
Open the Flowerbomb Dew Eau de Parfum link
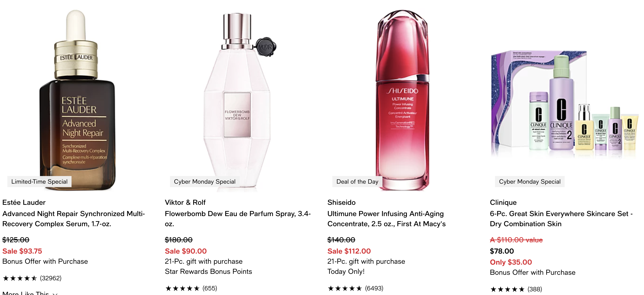[238, 219]
